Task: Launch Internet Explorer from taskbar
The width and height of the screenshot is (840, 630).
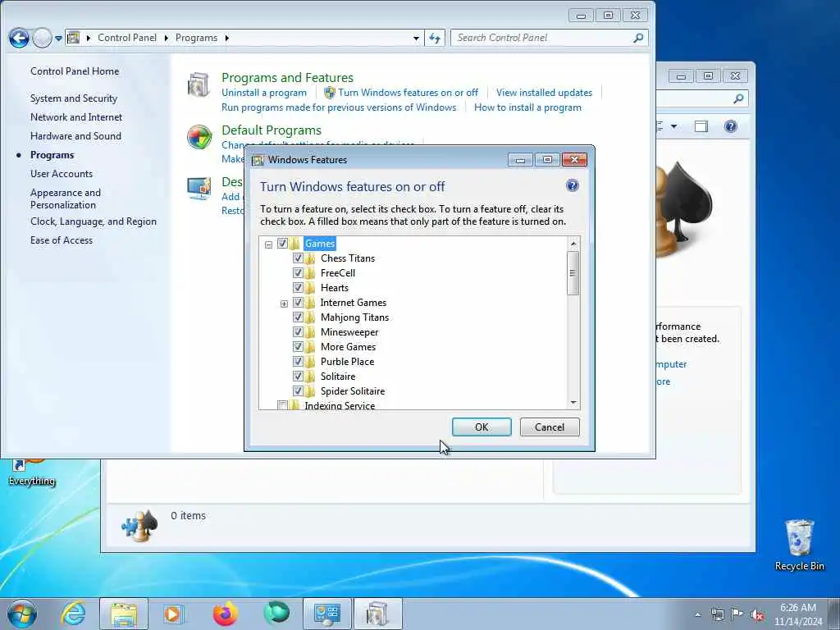Action: tap(73, 614)
